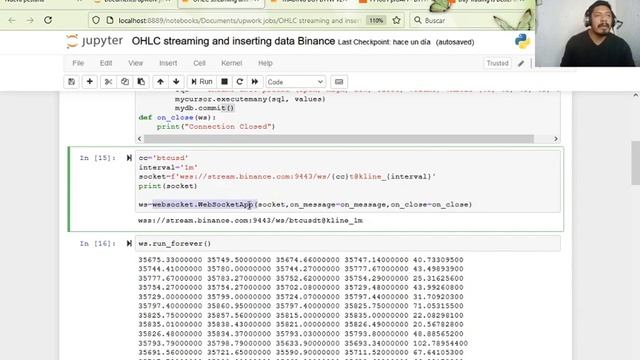Run cell In [15] with its run icon

[x=129, y=158]
